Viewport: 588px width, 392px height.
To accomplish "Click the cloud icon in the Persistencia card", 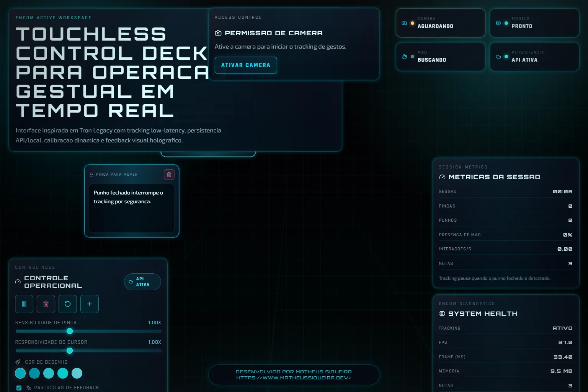I will [498, 57].
